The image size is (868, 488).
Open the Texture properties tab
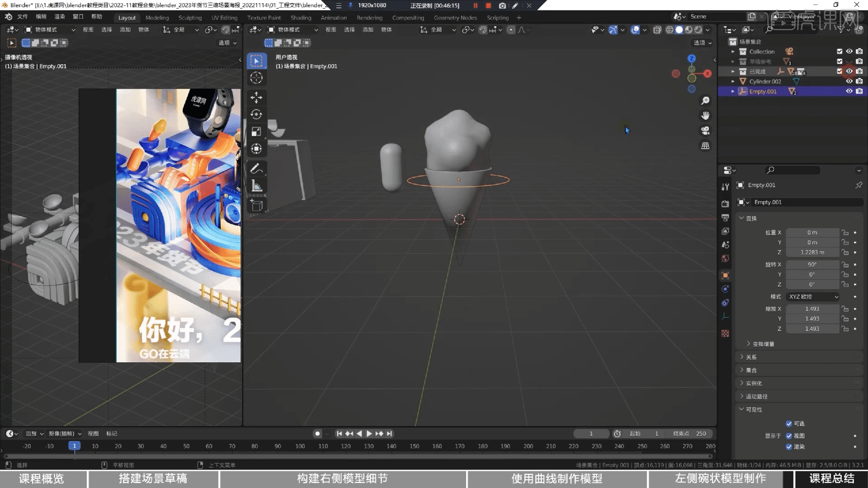(x=725, y=333)
